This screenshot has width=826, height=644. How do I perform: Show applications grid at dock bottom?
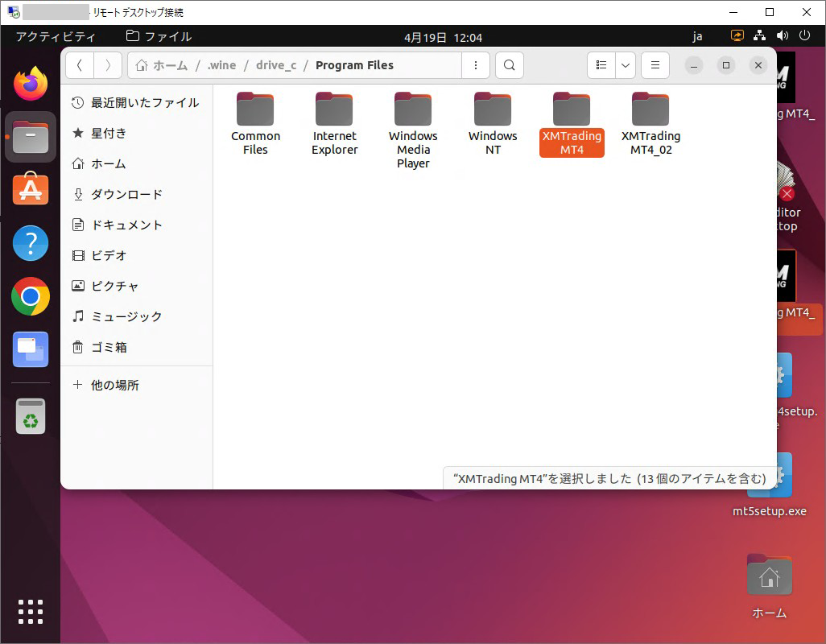click(31, 612)
